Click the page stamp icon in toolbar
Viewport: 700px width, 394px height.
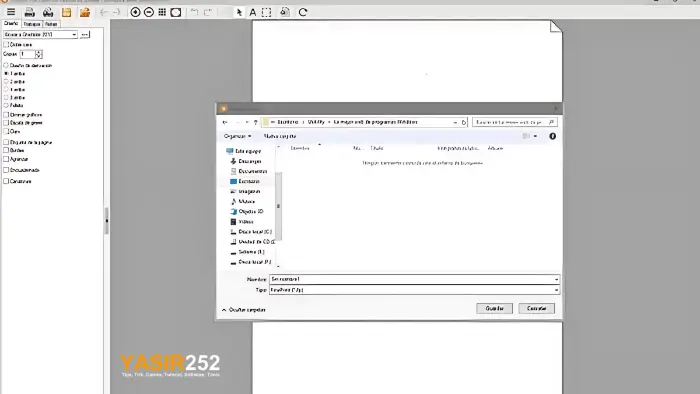(285, 12)
